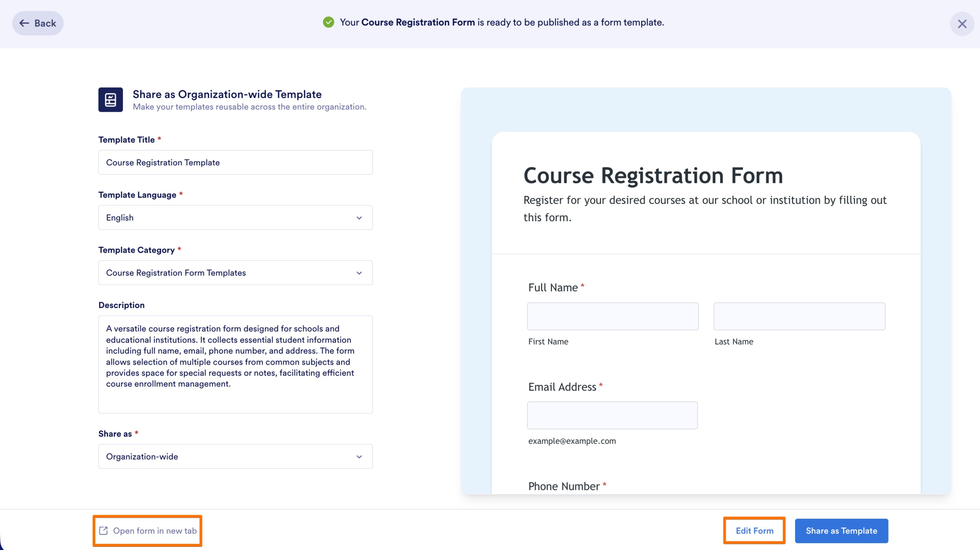Click the green success checkmark icon

coord(328,22)
